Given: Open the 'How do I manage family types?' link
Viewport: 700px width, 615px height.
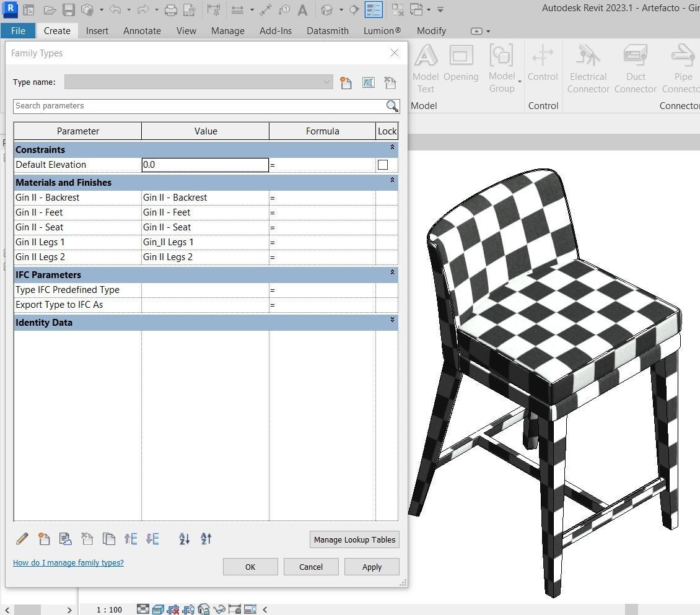Looking at the screenshot, I should [68, 563].
